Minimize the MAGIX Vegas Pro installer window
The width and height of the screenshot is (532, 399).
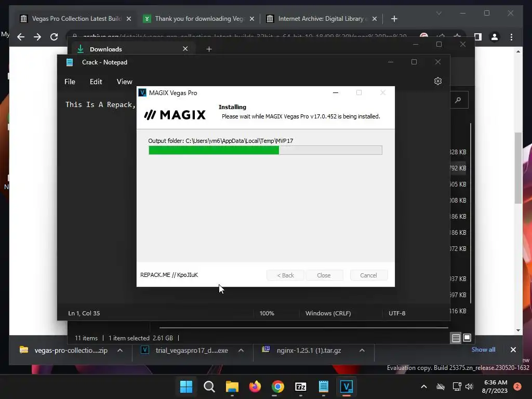point(336,92)
